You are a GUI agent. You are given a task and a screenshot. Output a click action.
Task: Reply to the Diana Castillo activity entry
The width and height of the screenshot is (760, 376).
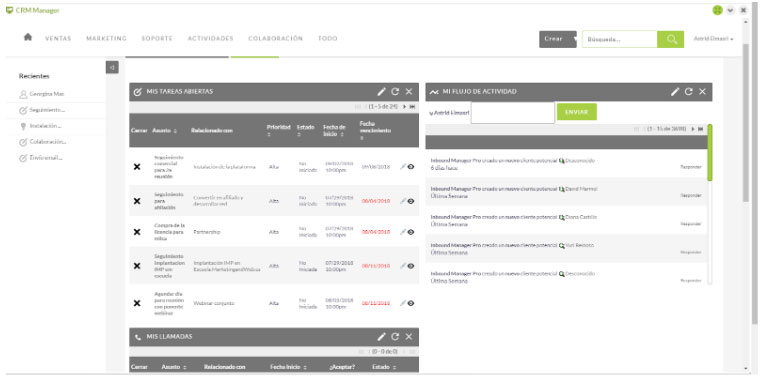tap(691, 224)
